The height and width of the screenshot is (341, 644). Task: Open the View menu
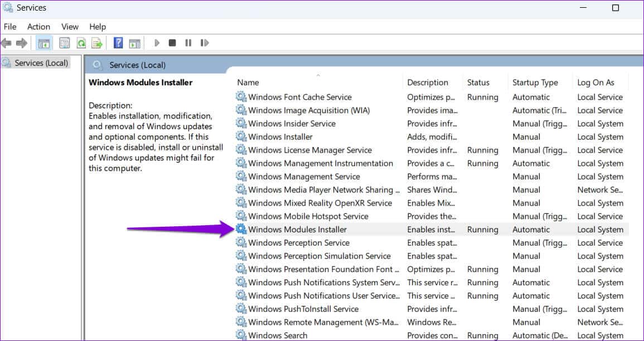(70, 27)
